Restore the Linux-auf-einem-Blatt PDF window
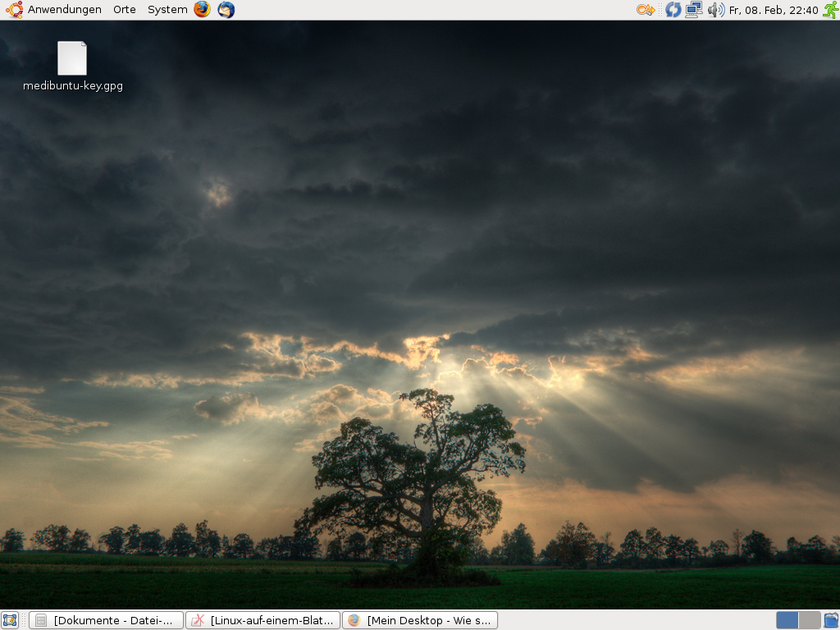840x630 pixels. click(262, 620)
